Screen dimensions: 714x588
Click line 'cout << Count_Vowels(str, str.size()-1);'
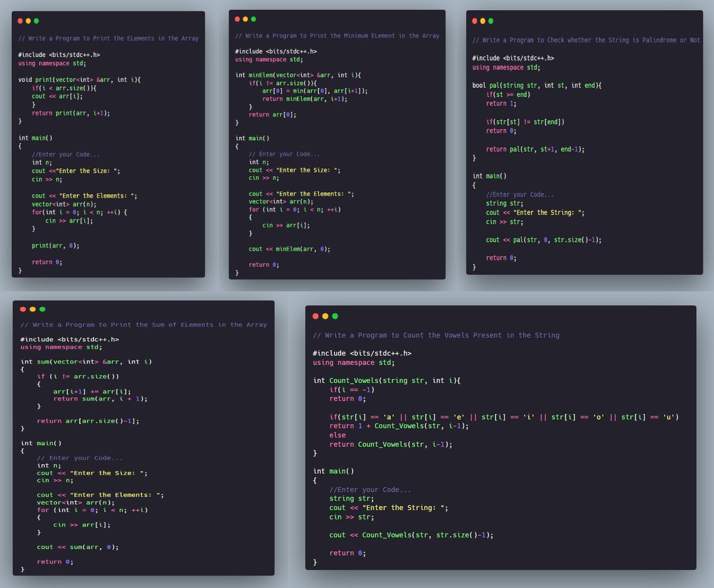(x=412, y=535)
